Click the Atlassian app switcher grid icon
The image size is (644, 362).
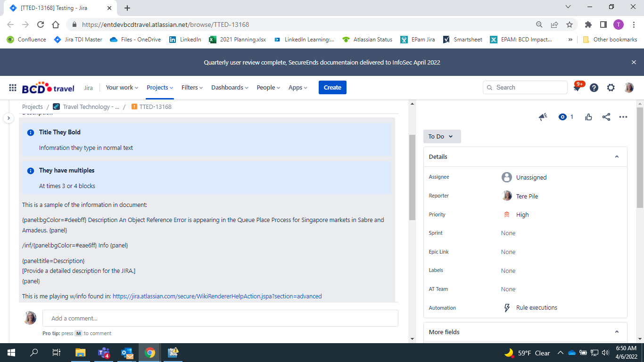pyautogui.click(x=12, y=87)
